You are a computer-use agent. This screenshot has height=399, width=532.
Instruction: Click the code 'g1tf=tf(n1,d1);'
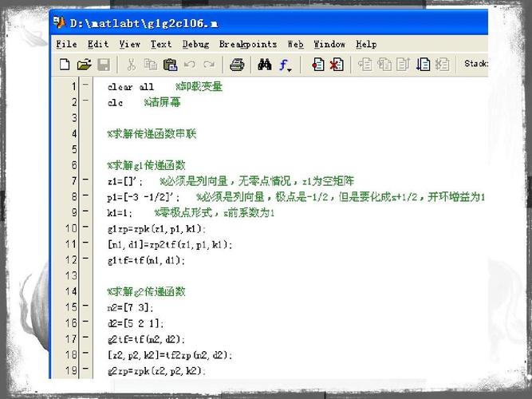(x=146, y=260)
